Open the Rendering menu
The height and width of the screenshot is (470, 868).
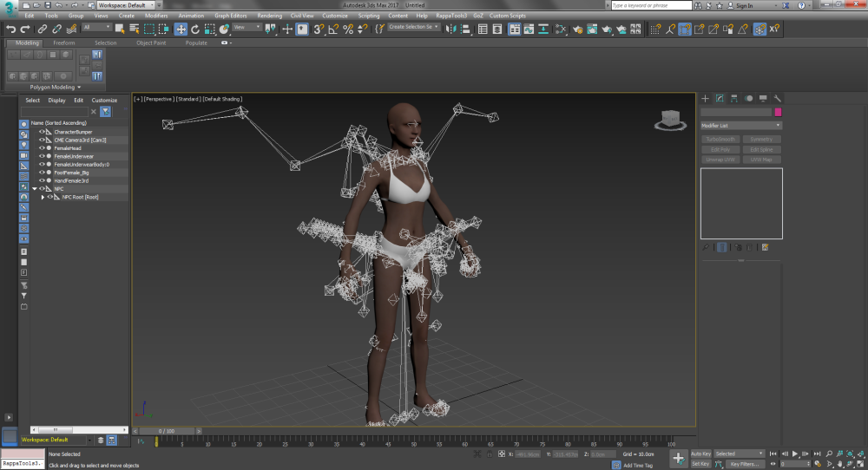(270, 16)
